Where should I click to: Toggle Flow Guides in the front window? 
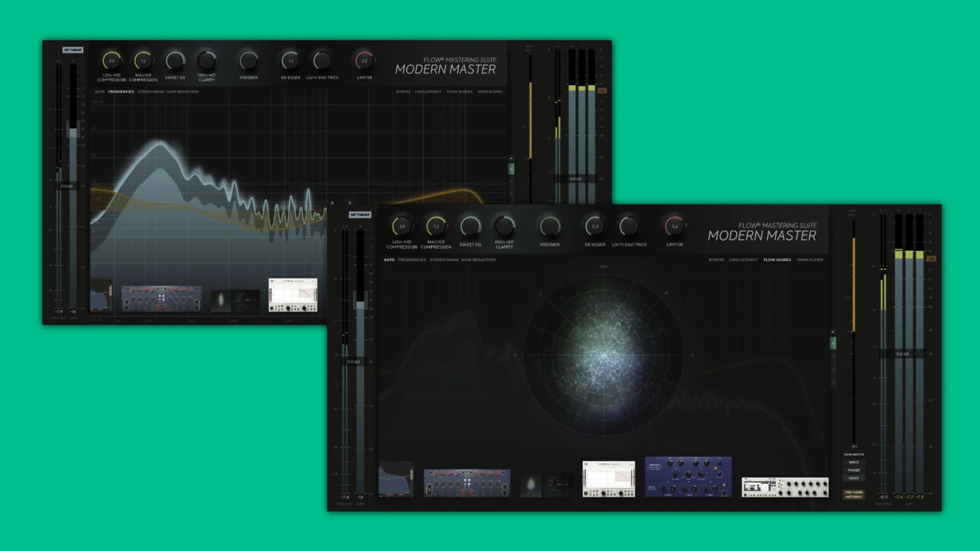(x=777, y=260)
